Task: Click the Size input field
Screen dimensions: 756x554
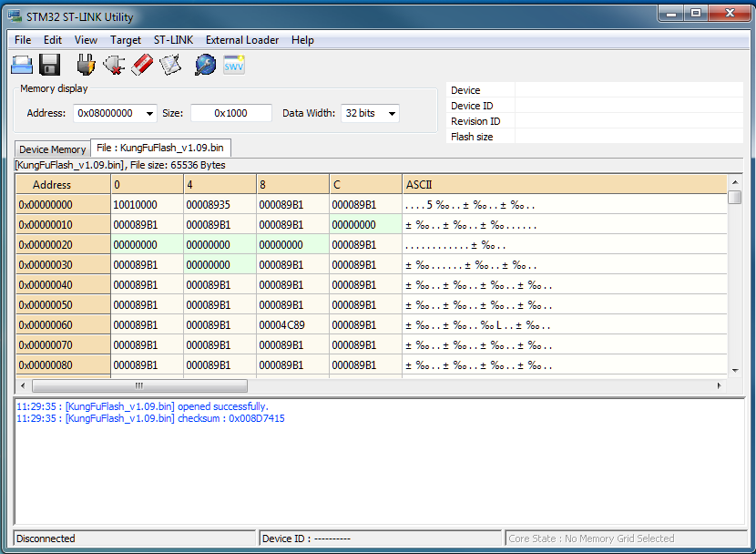Action: point(231,113)
